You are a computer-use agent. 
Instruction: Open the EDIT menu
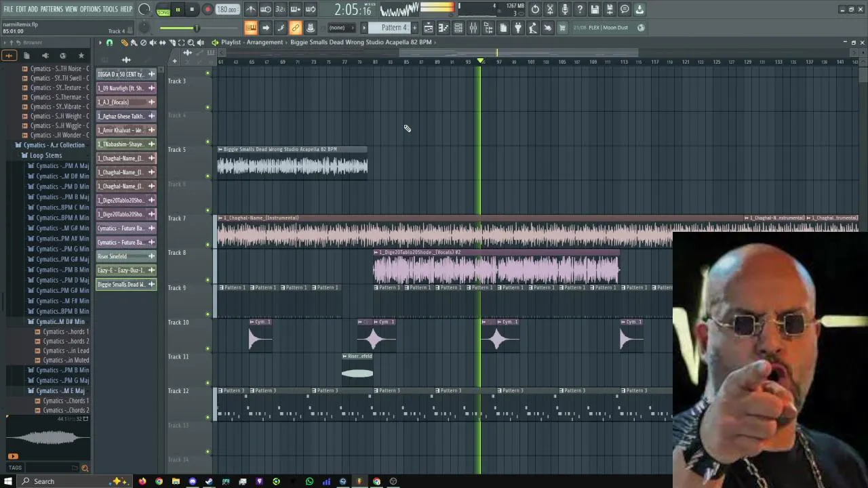pos(21,9)
